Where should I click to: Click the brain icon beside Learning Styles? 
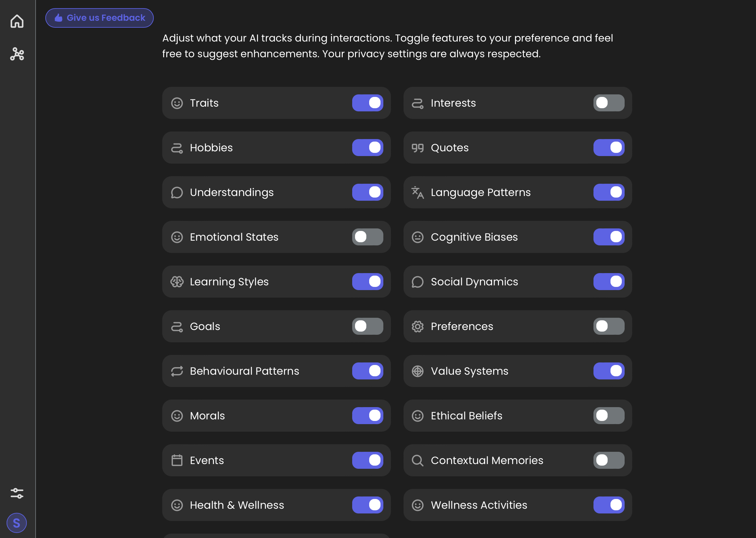click(x=177, y=282)
